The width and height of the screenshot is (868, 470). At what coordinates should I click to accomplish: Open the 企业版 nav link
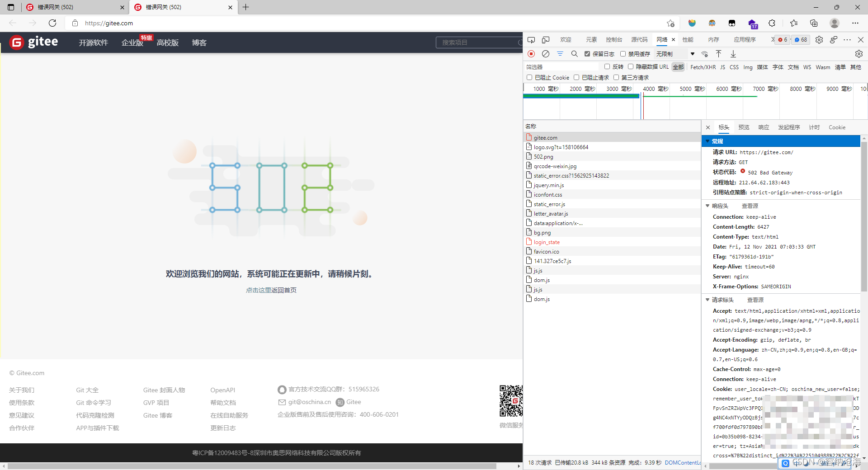(x=132, y=42)
